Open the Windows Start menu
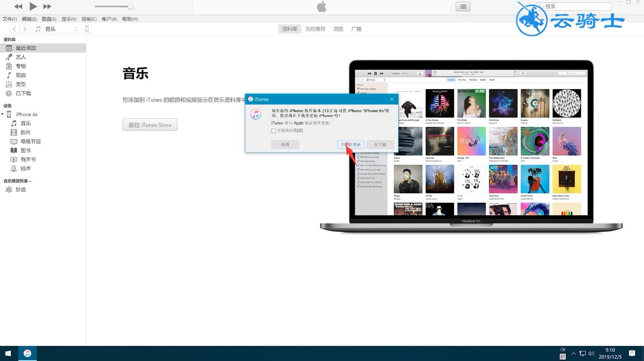The width and height of the screenshot is (644, 361). click(x=8, y=354)
